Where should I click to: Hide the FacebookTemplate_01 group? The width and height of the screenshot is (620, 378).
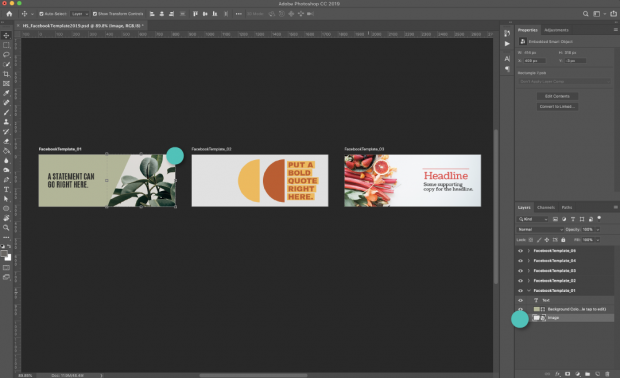coord(520,290)
